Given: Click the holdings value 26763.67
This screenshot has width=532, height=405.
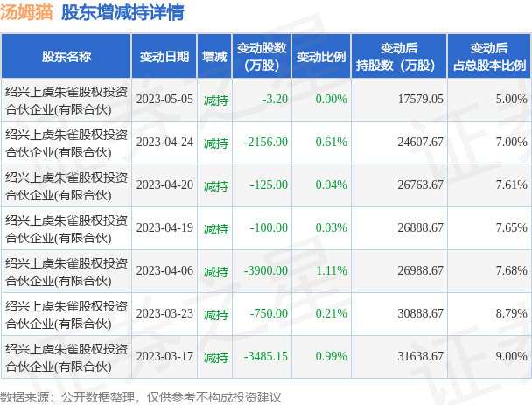Looking at the screenshot, I should click(420, 185).
